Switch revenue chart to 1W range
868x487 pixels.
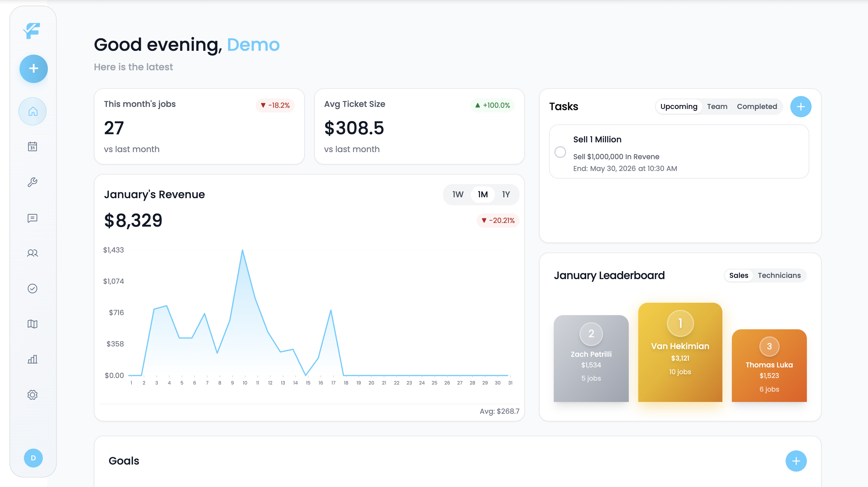coord(457,194)
